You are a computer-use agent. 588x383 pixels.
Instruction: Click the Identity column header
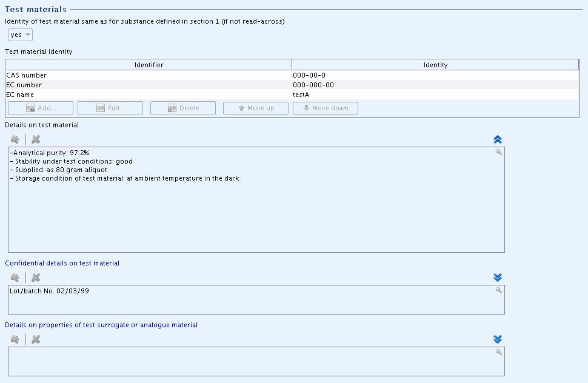pyautogui.click(x=435, y=65)
